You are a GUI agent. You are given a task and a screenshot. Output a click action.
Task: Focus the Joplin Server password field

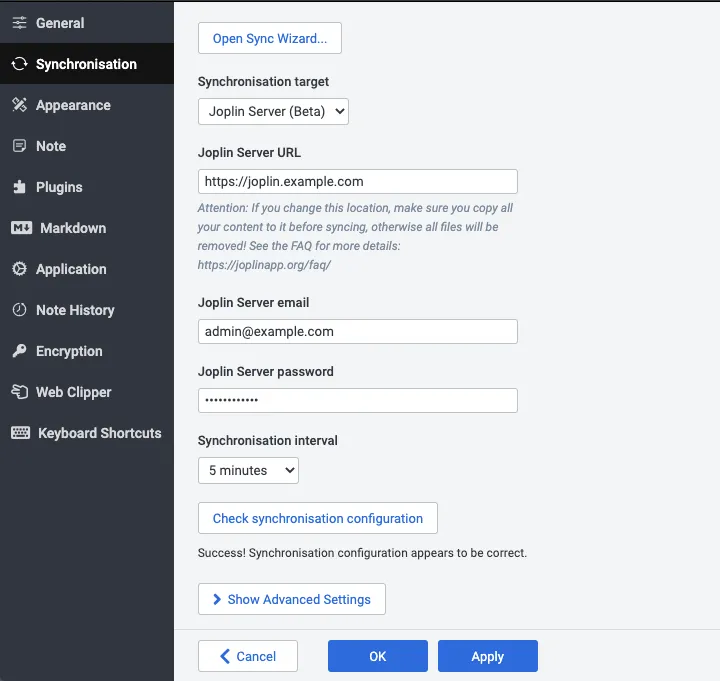coord(358,400)
